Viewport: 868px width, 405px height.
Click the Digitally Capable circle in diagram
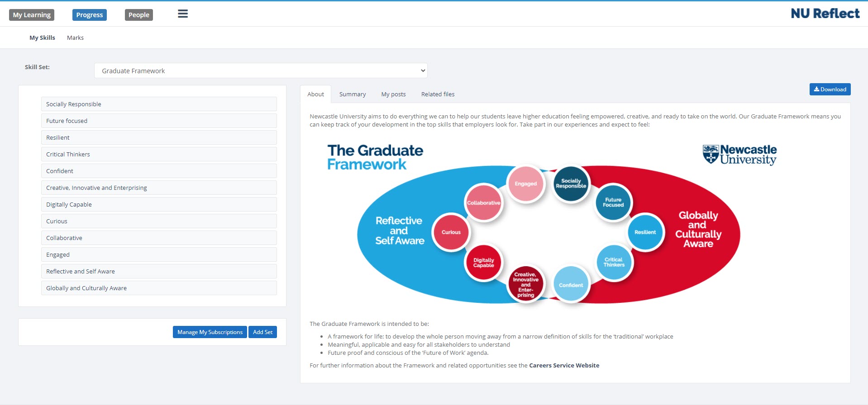483,263
